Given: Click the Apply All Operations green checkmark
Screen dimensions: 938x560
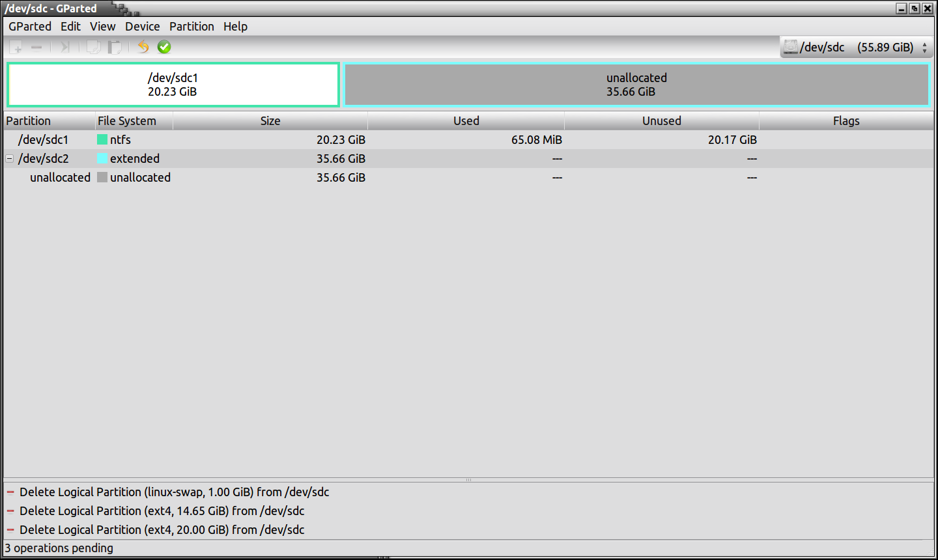Looking at the screenshot, I should coord(164,47).
